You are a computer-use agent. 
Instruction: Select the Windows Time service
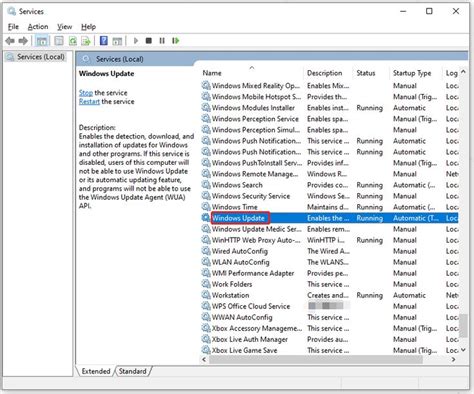coord(329,207)
